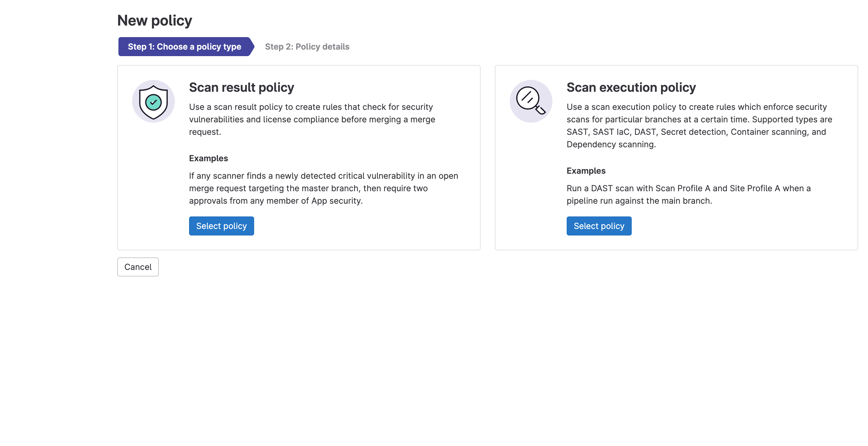The image size is (868, 446).
Task: Click the critical vulnerability example paragraph
Action: click(x=323, y=188)
